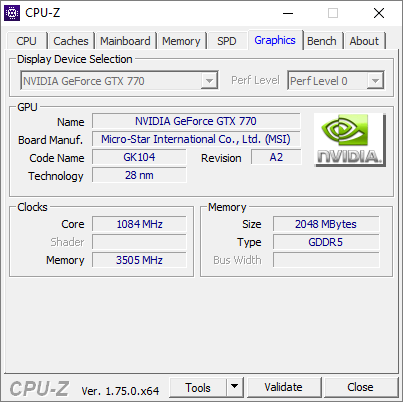
Task: Click the Close button at bottom
Action: click(x=360, y=387)
